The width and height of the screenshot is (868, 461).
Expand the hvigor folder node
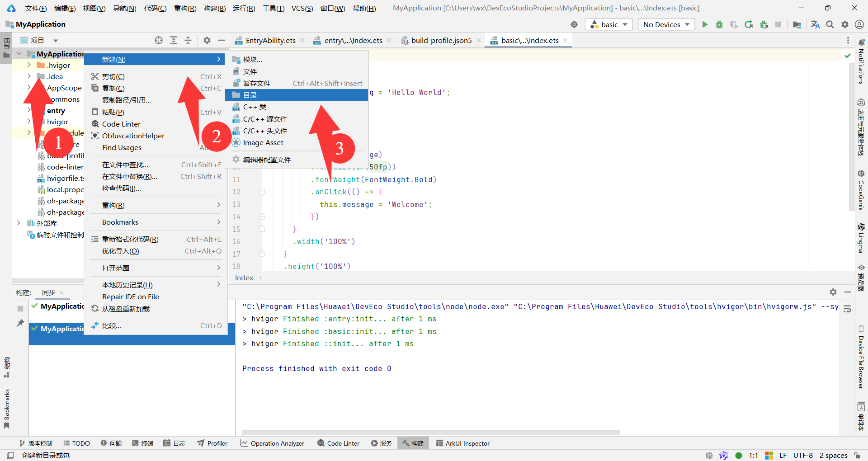click(28, 122)
